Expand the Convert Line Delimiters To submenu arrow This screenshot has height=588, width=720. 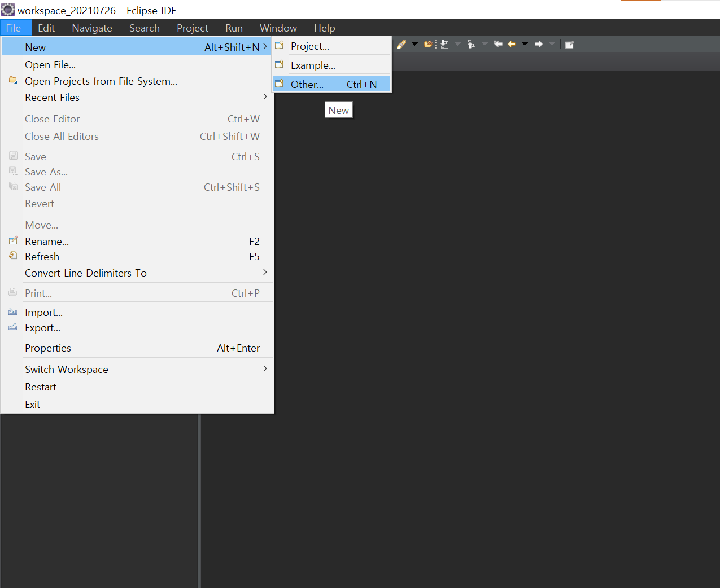pos(265,272)
